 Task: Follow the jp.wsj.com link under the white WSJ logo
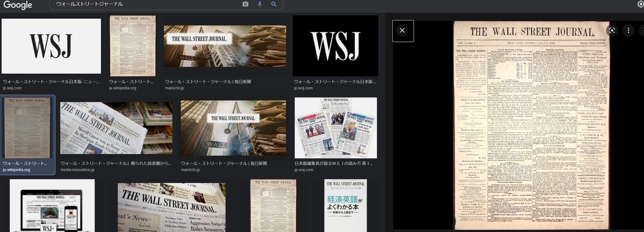(12, 88)
